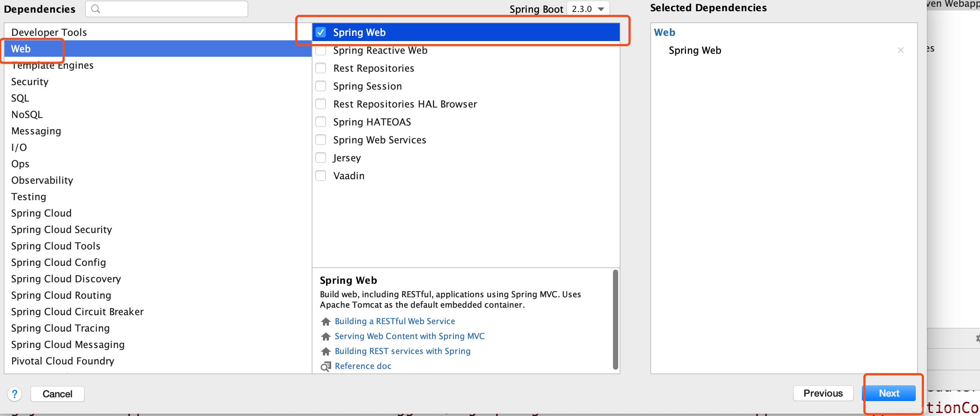Check the Spring Session option
The width and height of the screenshot is (980, 416).
pyautogui.click(x=321, y=86)
